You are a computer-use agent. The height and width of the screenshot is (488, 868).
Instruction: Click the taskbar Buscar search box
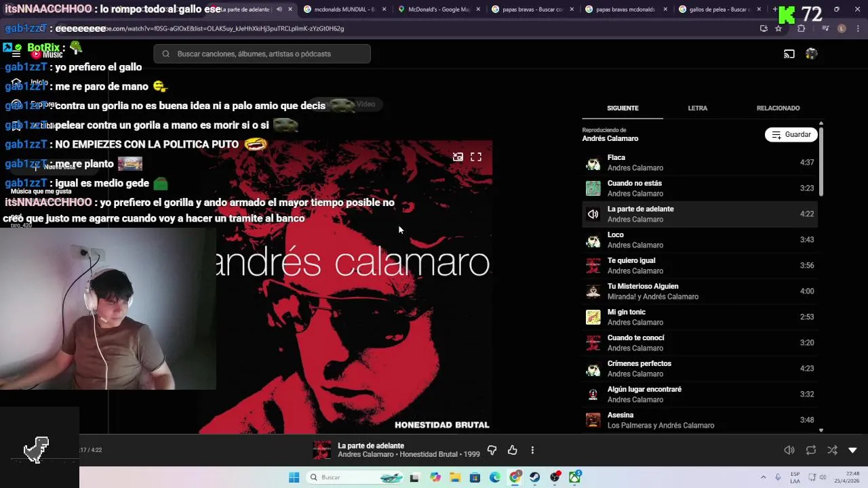coord(357,477)
